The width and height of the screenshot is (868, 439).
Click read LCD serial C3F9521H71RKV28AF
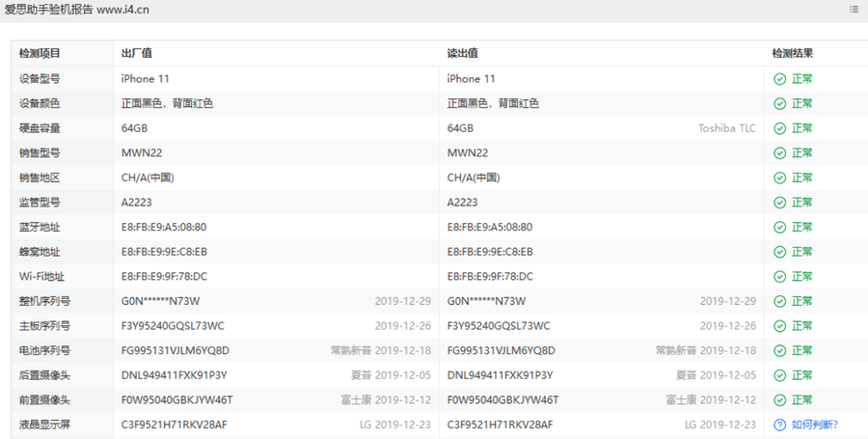click(500, 425)
